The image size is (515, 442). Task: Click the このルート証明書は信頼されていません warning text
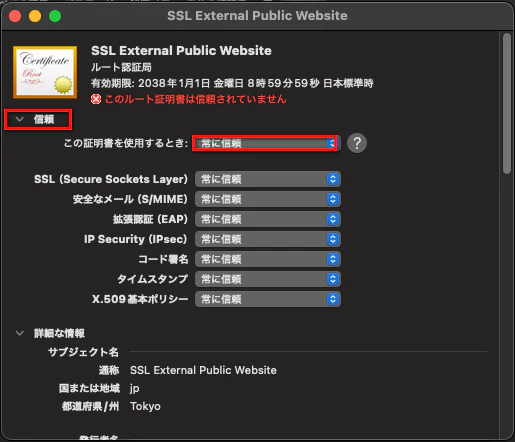pos(196,99)
